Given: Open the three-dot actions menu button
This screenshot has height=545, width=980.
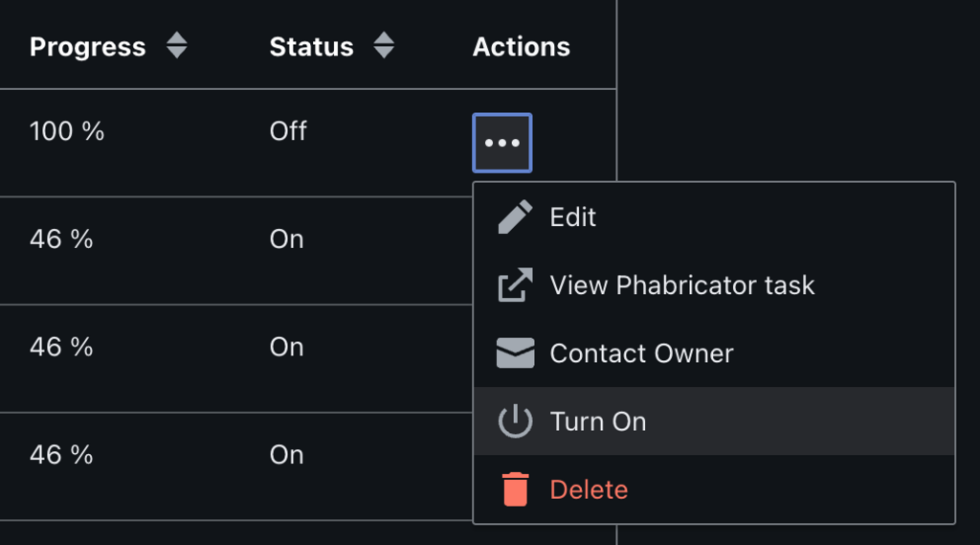Looking at the screenshot, I should click(501, 143).
